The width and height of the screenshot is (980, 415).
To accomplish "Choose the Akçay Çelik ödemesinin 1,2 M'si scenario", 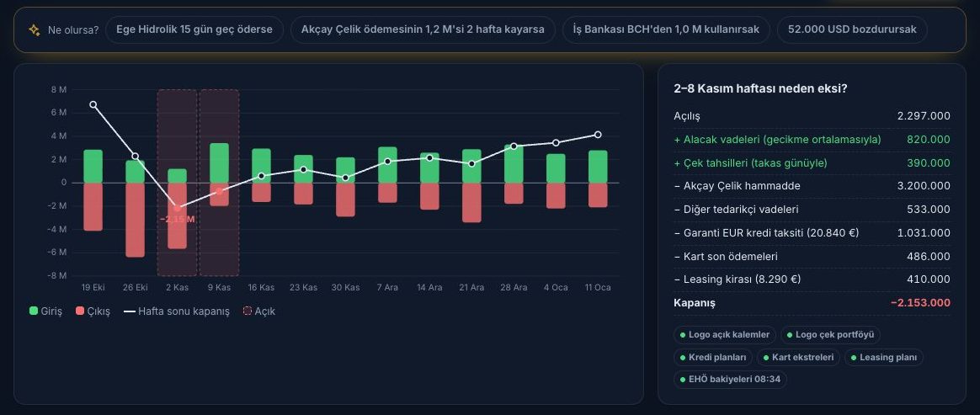I will pos(423,29).
